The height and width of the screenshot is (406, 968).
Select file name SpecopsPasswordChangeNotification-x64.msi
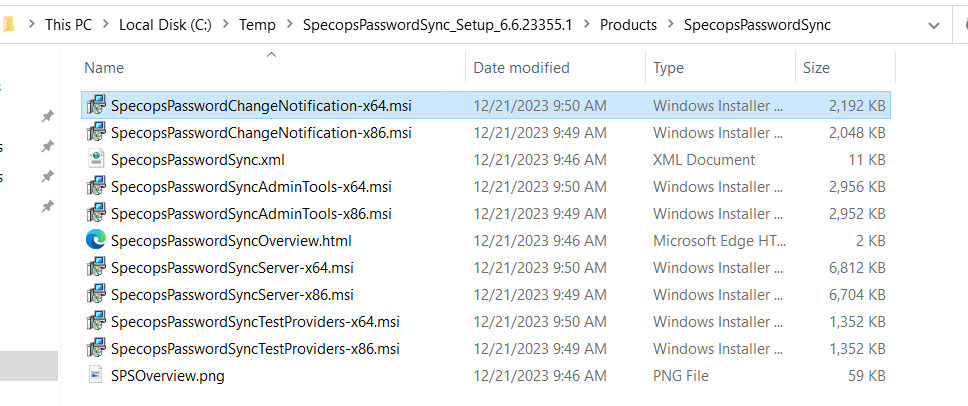point(261,106)
